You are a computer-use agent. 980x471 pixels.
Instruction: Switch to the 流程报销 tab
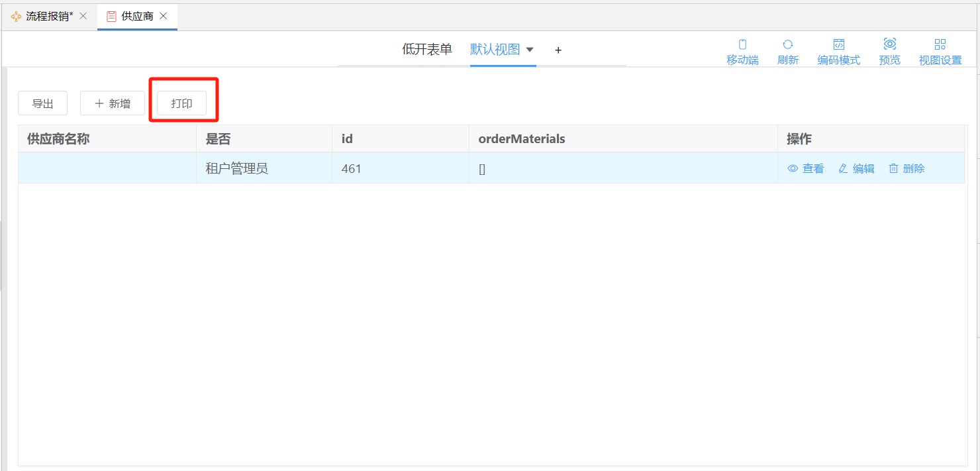point(43,16)
